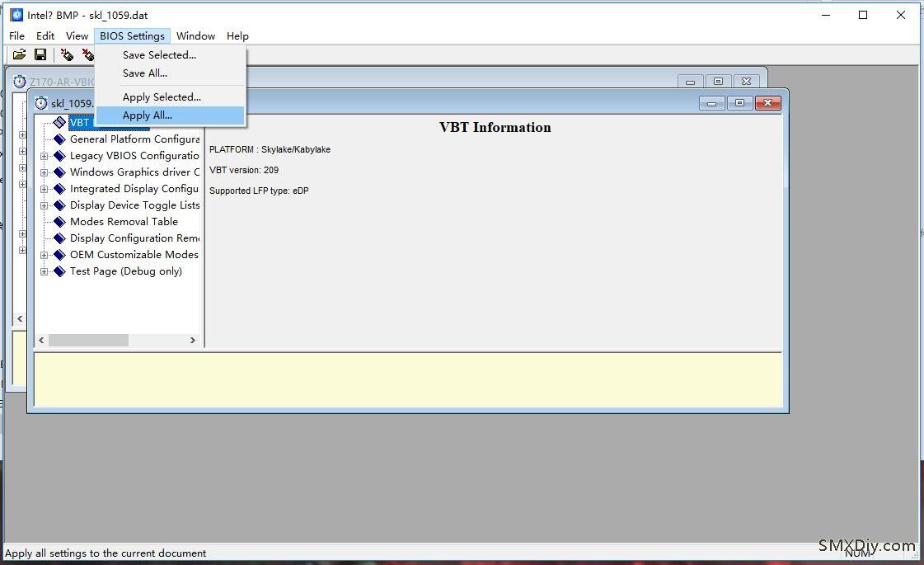
Task: Select Windows Graphics driver tree item
Action: pos(134,172)
